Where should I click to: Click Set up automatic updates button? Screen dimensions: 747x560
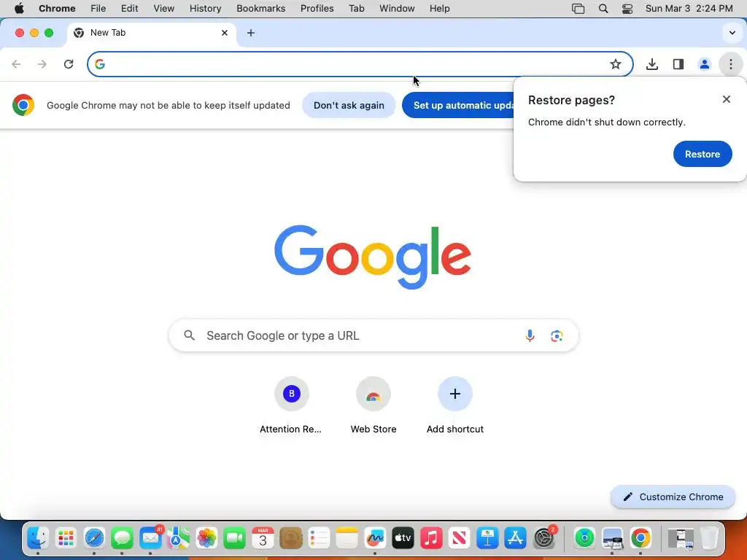pos(458,105)
